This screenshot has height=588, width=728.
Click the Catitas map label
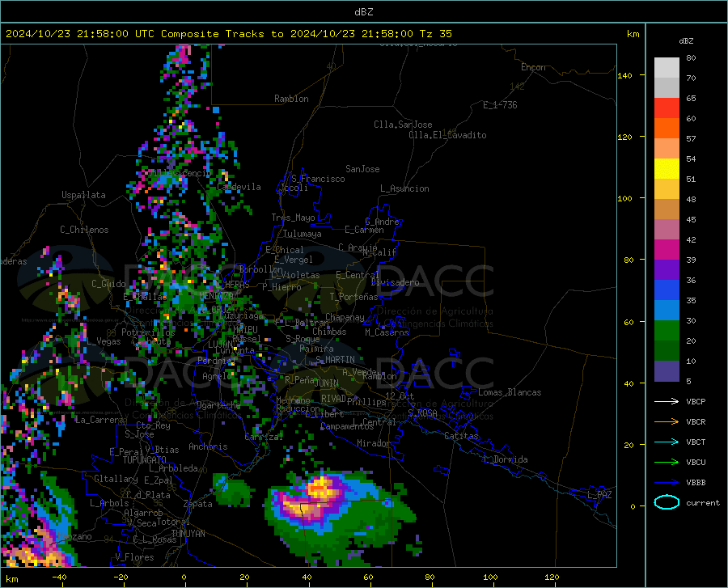461,435
